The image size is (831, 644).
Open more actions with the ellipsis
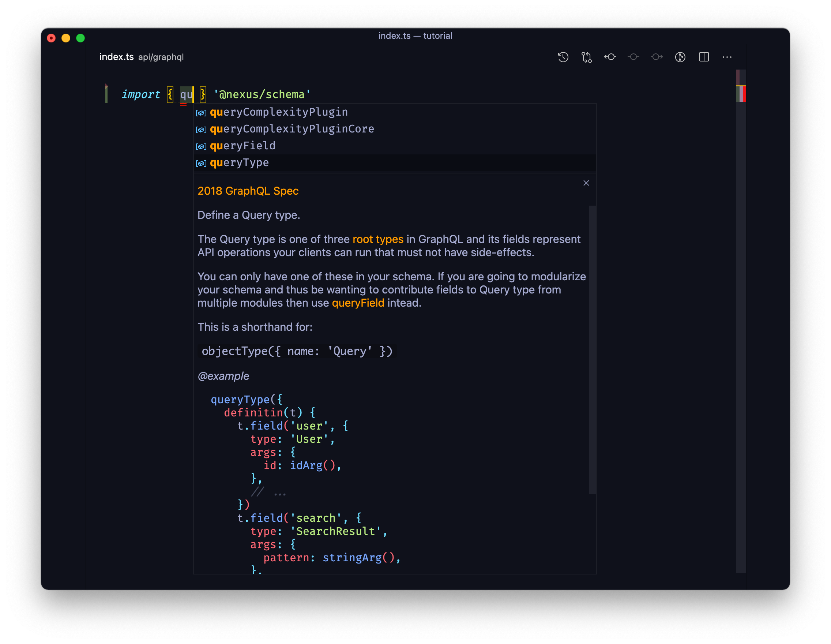click(x=727, y=57)
